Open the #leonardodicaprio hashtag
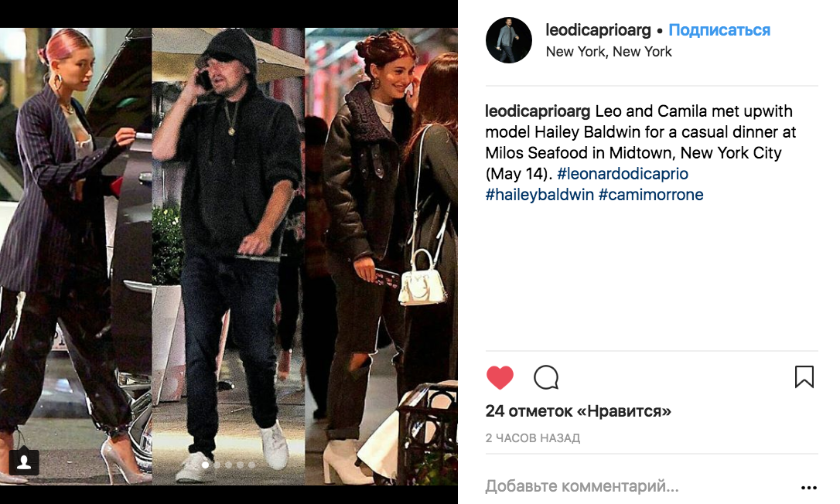 click(x=623, y=173)
